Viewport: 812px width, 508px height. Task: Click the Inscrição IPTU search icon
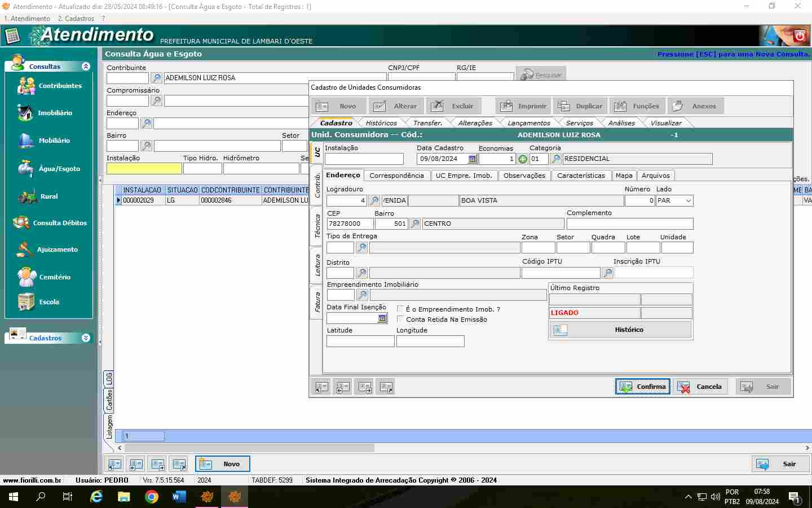(607, 273)
